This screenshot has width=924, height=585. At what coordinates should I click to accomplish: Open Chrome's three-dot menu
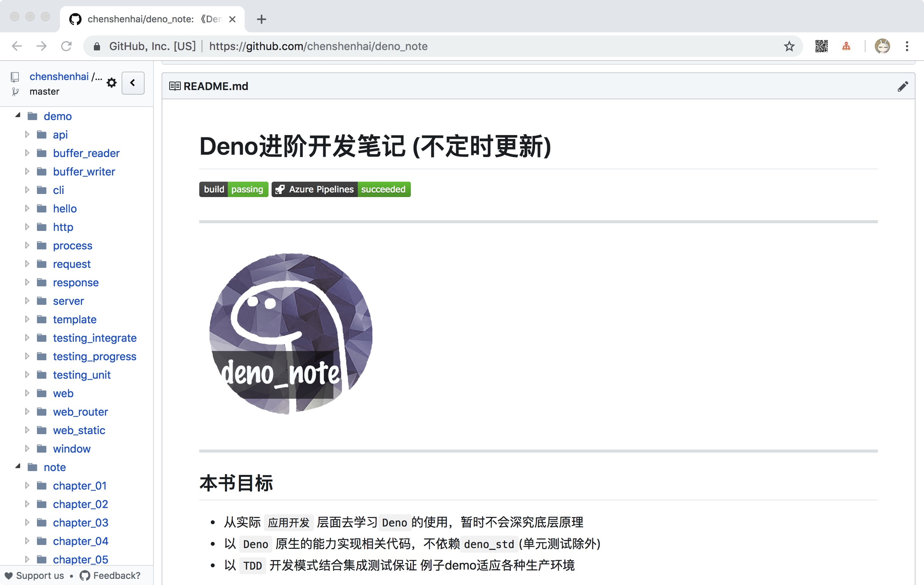point(907,46)
